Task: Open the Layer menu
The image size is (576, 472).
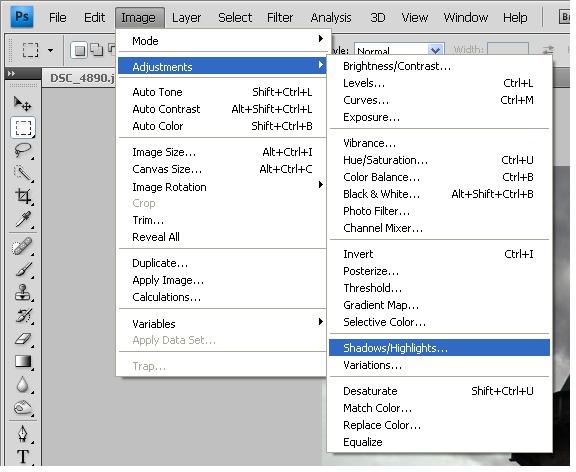Action: coord(186,17)
